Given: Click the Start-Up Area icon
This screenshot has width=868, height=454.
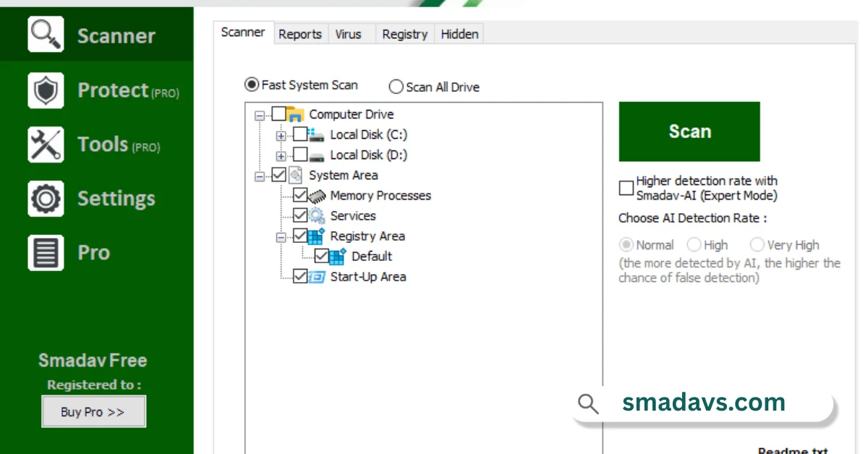Looking at the screenshot, I should [318, 276].
